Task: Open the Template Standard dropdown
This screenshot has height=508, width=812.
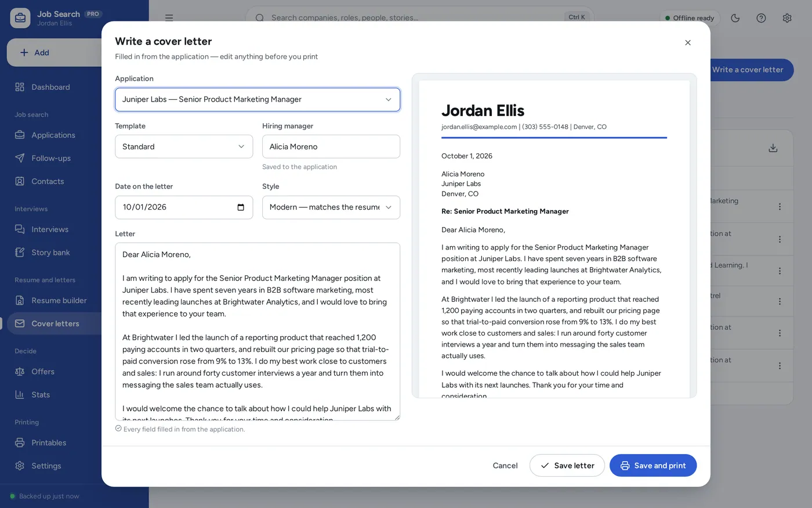Action: [x=184, y=146]
